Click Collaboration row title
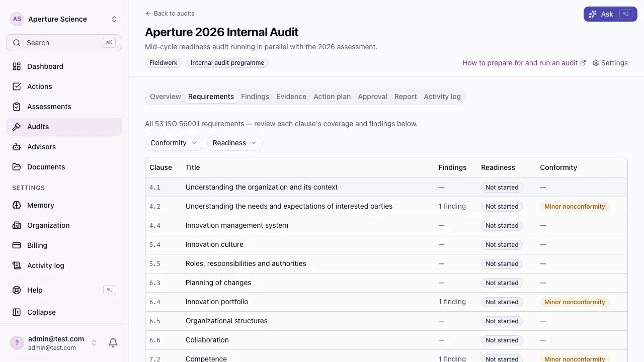Screen dimensions: 644x362 (207, 340)
